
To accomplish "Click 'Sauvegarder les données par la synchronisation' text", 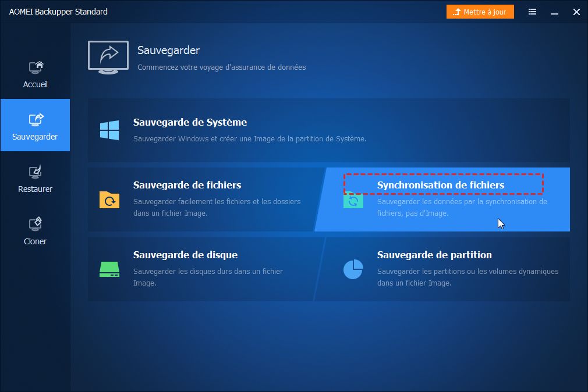I will click(x=462, y=207).
